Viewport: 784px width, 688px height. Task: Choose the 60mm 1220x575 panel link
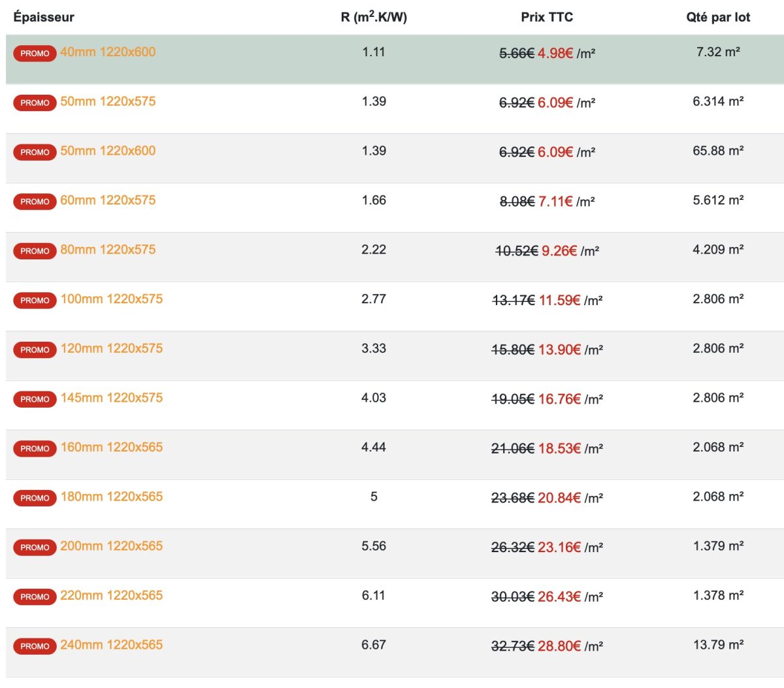click(x=108, y=201)
